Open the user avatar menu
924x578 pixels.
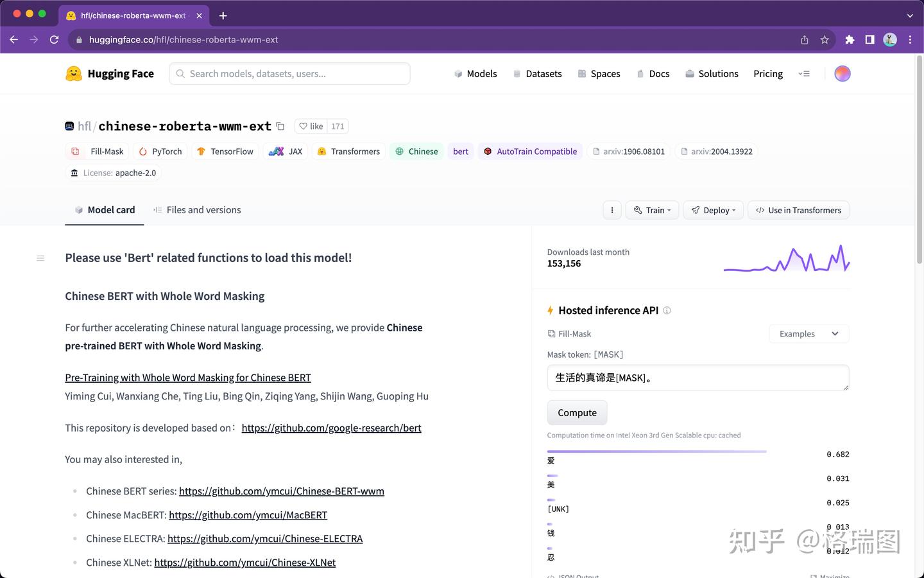[842, 74]
